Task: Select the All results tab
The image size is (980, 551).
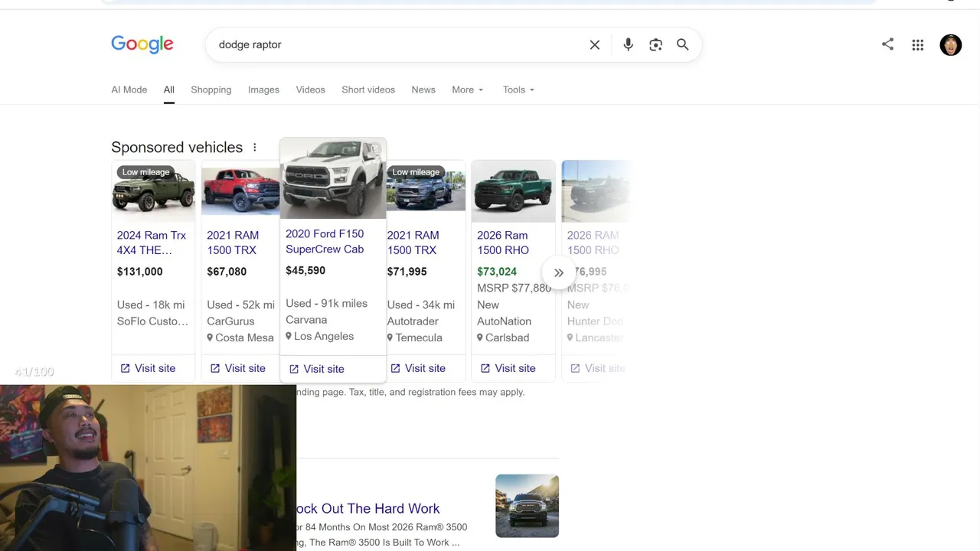Action: click(x=169, y=90)
